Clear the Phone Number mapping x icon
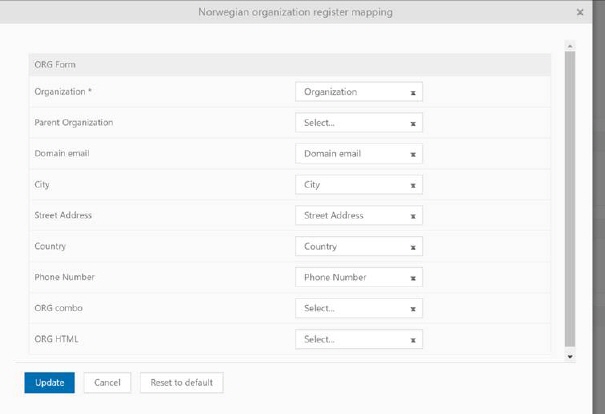The height and width of the screenshot is (414, 605). 413,278
